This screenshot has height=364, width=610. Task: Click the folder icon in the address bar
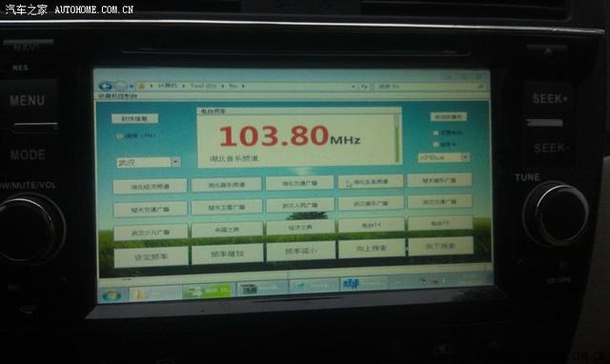pyautogui.click(x=142, y=86)
